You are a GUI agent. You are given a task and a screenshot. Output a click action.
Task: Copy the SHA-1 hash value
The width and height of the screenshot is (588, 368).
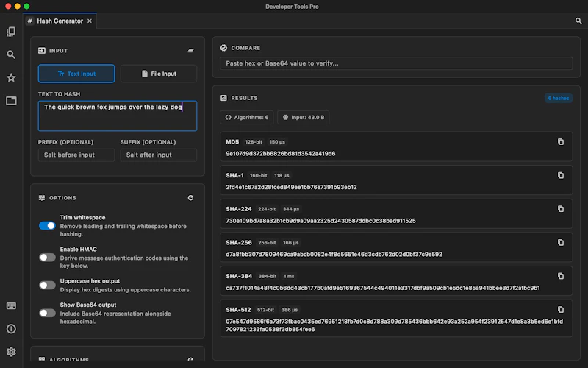(561, 175)
